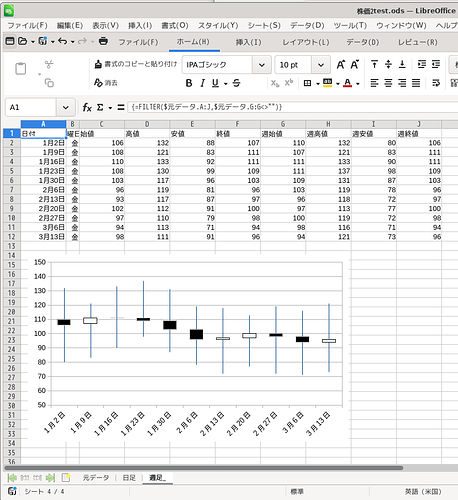Open the Function Wizard fx icon
Viewport: 458px width, 500px height.
[x=87, y=107]
